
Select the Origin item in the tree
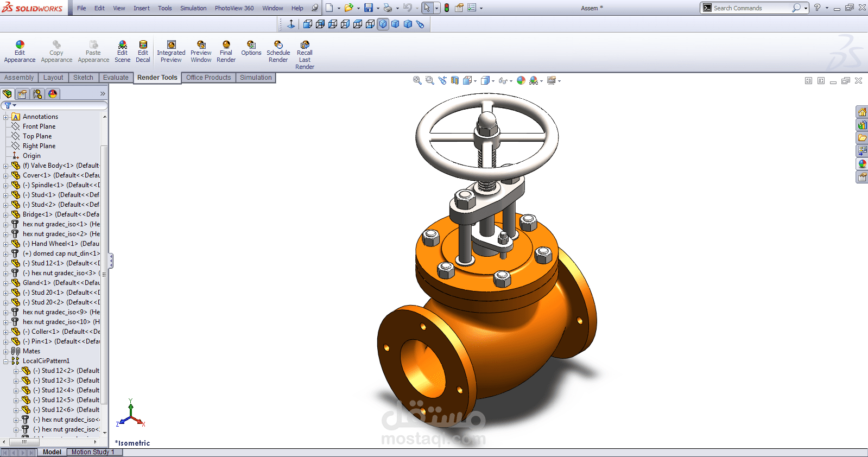pyautogui.click(x=31, y=156)
